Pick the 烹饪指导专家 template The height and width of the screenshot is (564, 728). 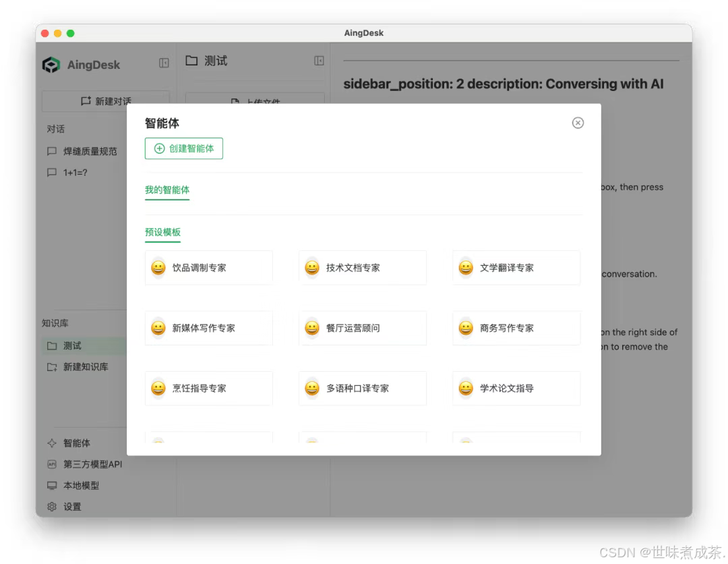pyautogui.click(x=209, y=389)
